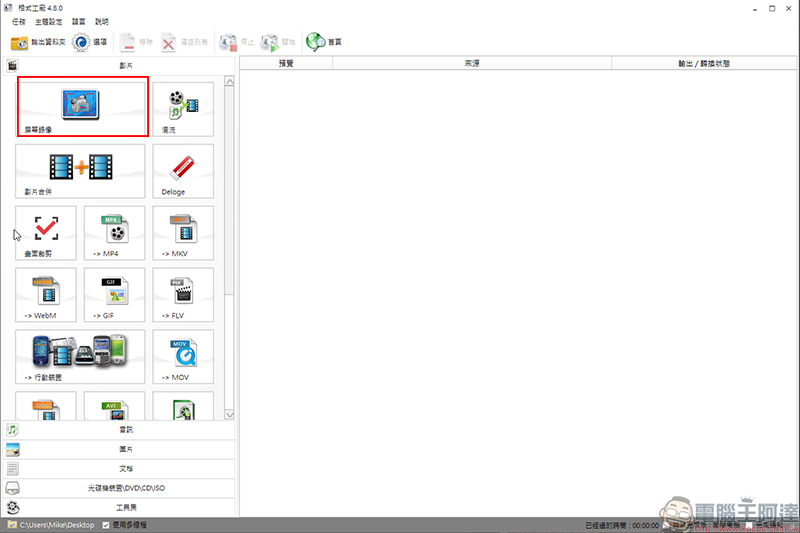Open the Delogo eraser tool

click(x=183, y=171)
